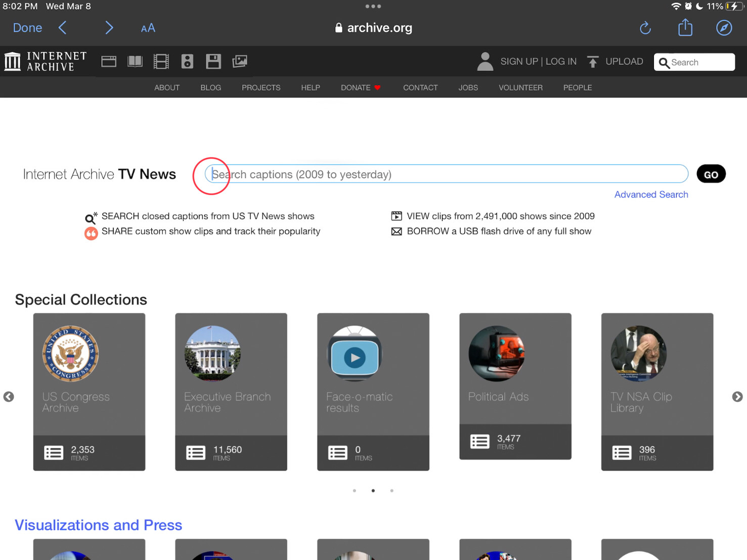
Task: Open the three-dot multitasking menu
Action: [373, 6]
